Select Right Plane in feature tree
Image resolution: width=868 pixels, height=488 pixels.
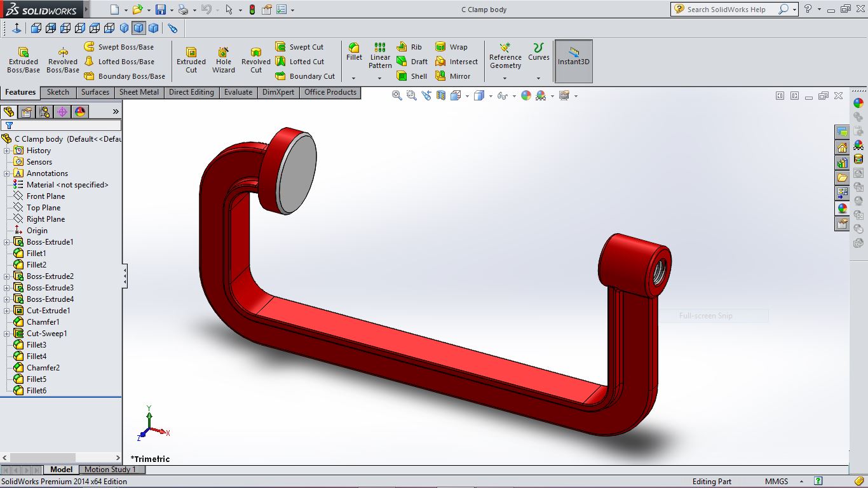[39, 219]
